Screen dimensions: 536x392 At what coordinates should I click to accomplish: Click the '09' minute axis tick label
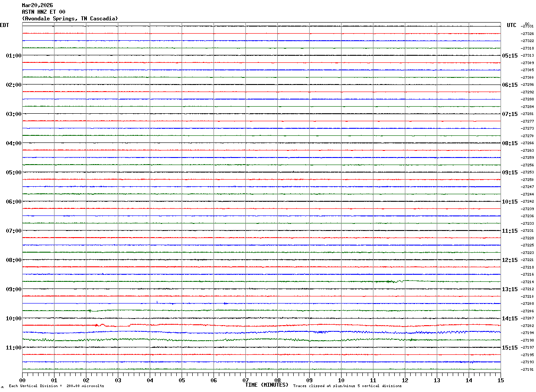click(309, 380)
